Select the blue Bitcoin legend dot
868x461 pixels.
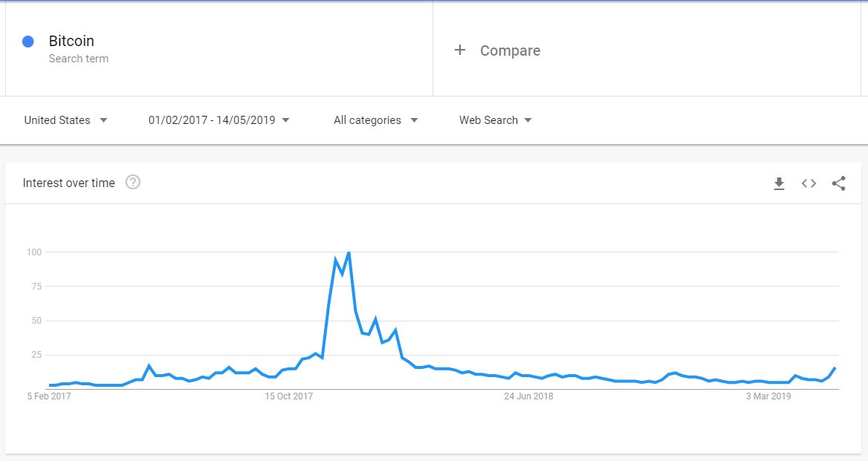[x=28, y=41]
